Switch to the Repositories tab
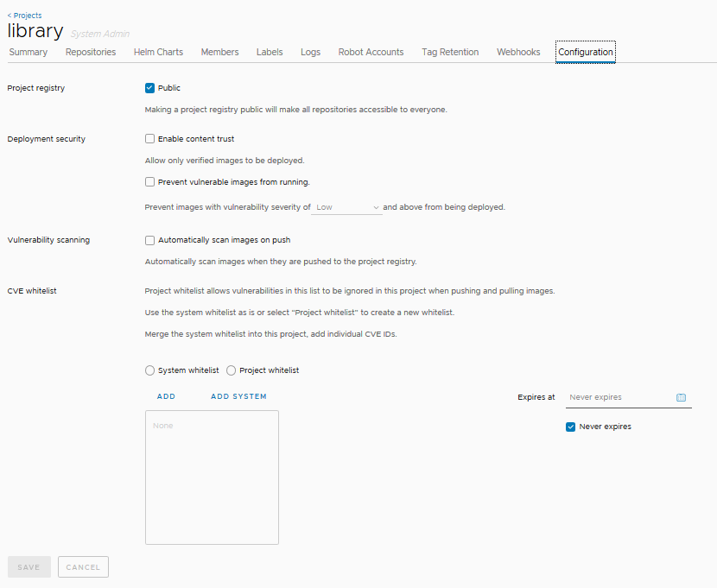The height and width of the screenshot is (588, 717). point(90,52)
